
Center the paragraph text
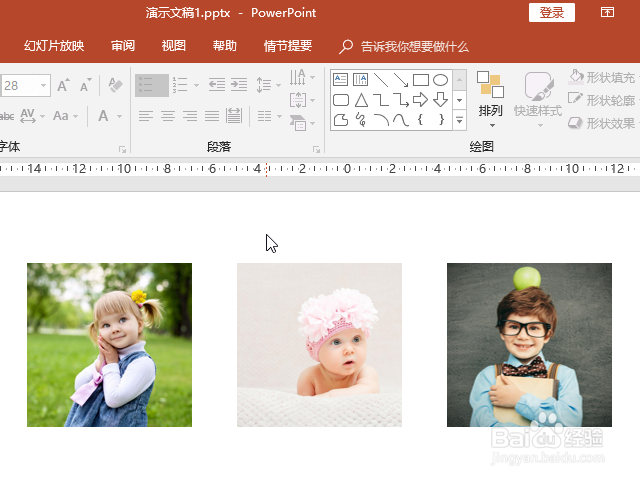pos(168,116)
